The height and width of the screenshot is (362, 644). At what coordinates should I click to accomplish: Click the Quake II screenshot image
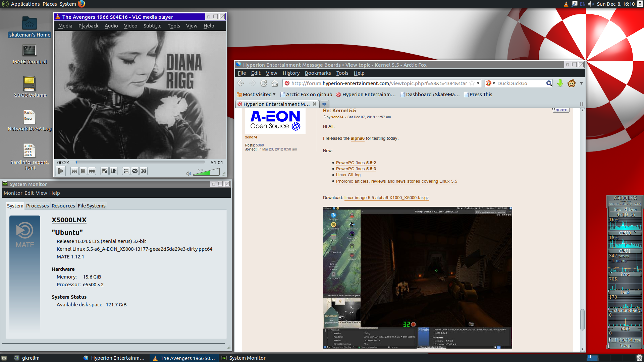(x=417, y=278)
